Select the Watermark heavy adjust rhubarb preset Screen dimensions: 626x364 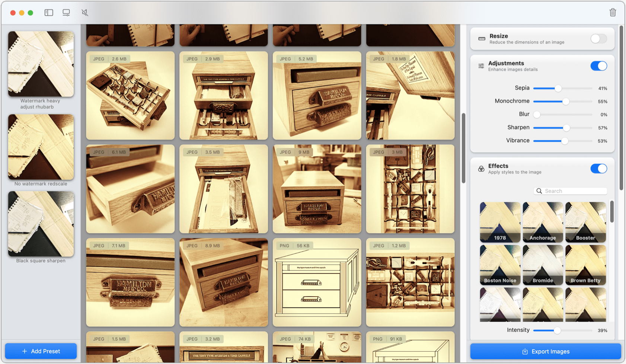pos(41,64)
